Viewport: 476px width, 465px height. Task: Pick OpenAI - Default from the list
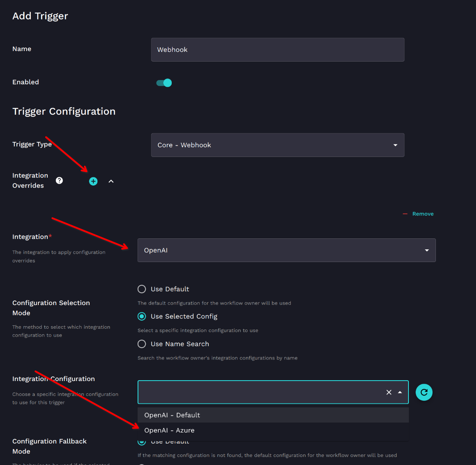point(172,415)
